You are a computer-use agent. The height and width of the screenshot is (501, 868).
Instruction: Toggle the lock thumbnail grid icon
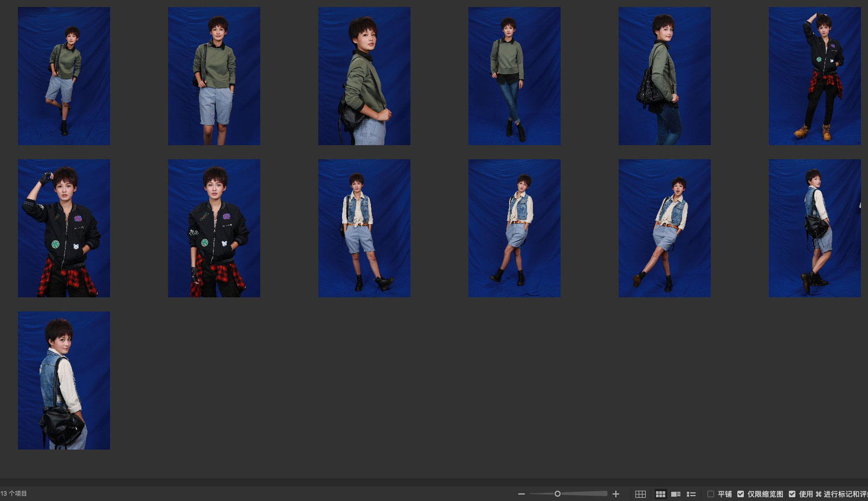tap(640, 494)
